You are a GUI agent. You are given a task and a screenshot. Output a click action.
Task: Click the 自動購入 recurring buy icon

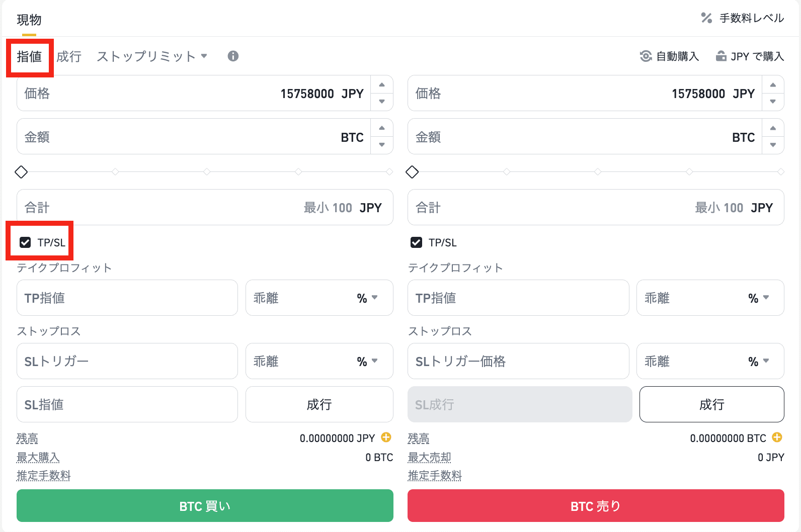point(646,56)
